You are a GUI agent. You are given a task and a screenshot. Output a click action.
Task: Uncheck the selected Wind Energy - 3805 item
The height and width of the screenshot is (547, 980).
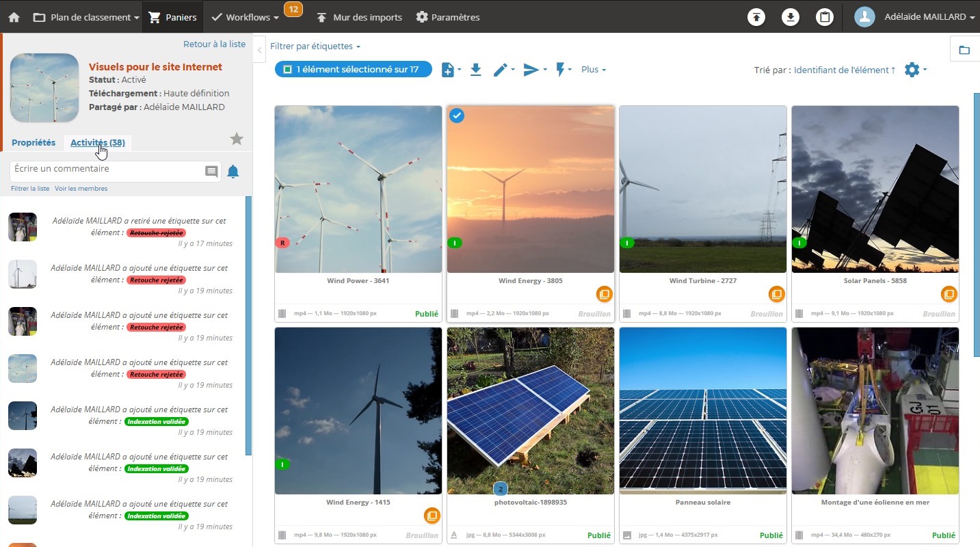(457, 116)
